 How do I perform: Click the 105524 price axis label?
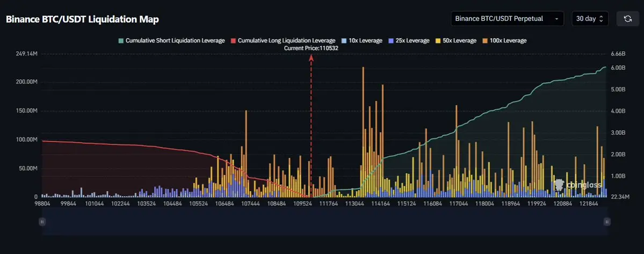199,204
